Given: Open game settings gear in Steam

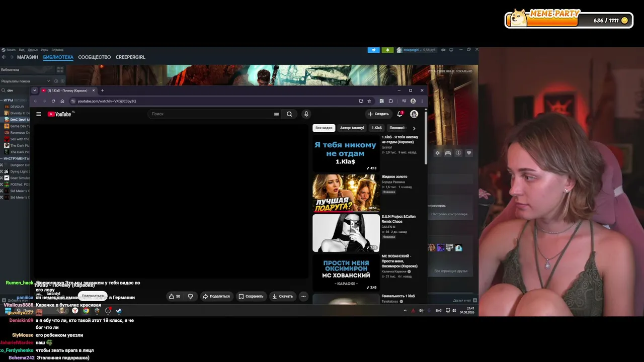Looking at the screenshot, I should (x=437, y=153).
